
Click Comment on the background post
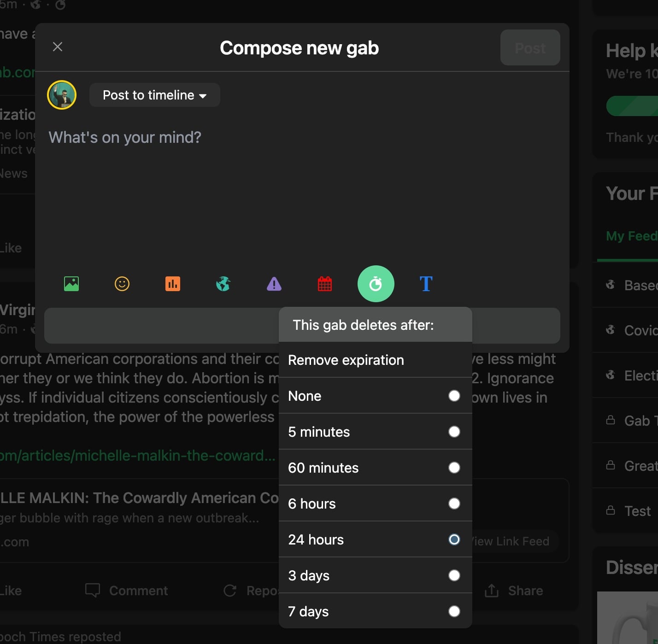[138, 591]
